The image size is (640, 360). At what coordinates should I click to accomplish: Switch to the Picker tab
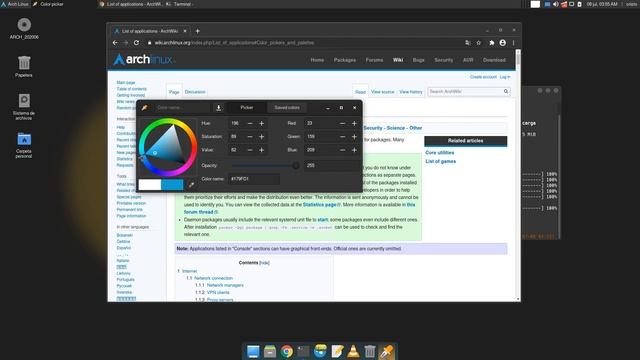tap(247, 108)
